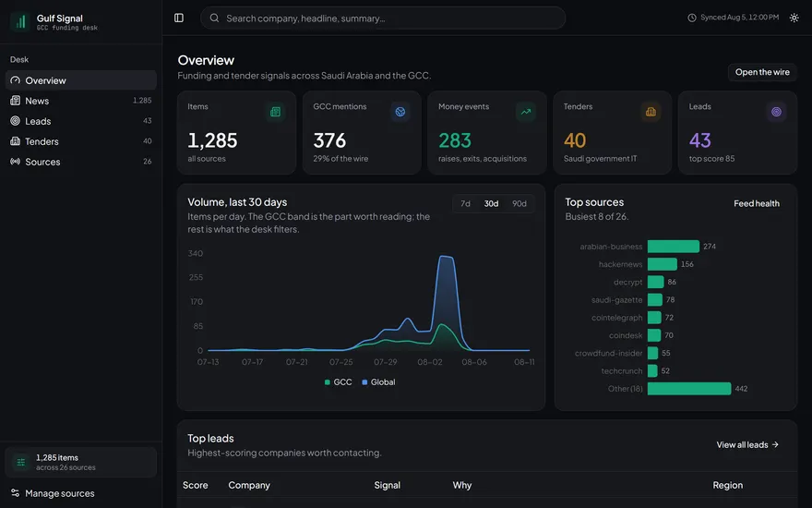The image size is (812, 508).
Task: Sort leads table by Signal column
Action: coord(388,485)
